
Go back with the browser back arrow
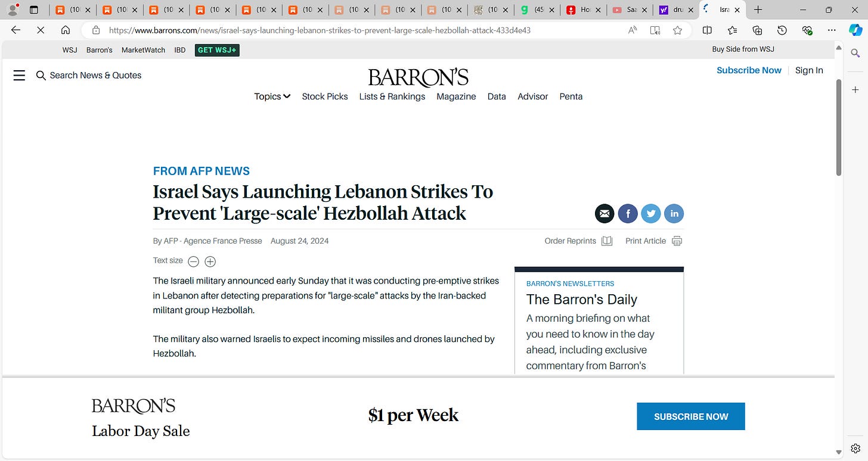[15, 30]
